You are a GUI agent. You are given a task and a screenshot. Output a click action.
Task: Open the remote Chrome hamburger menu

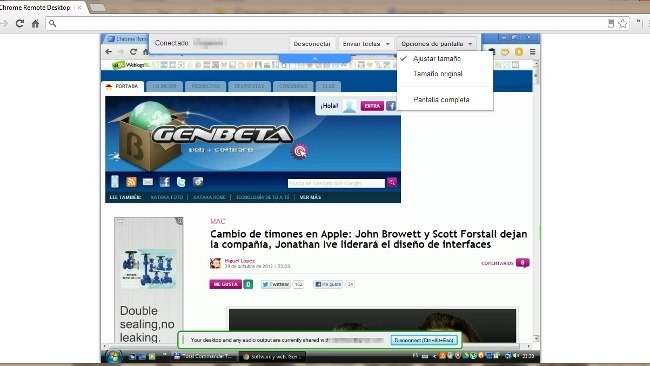pos(532,52)
